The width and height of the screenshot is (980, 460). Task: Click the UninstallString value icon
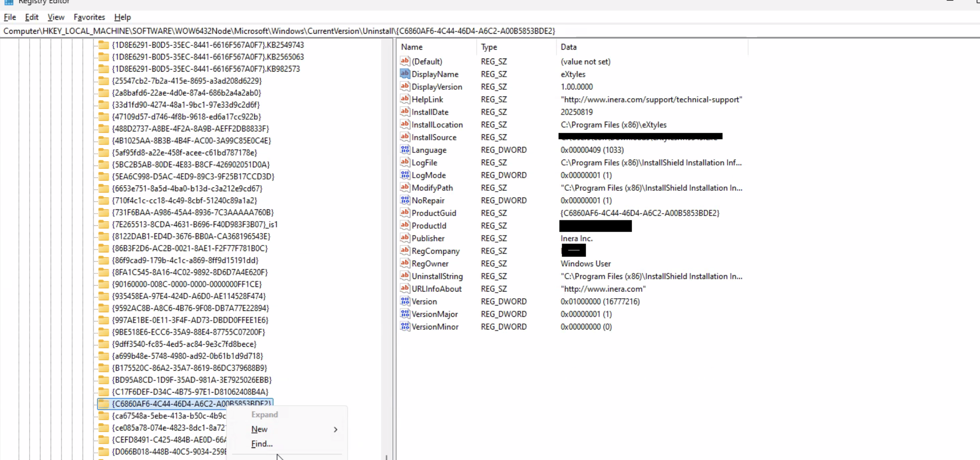(405, 276)
